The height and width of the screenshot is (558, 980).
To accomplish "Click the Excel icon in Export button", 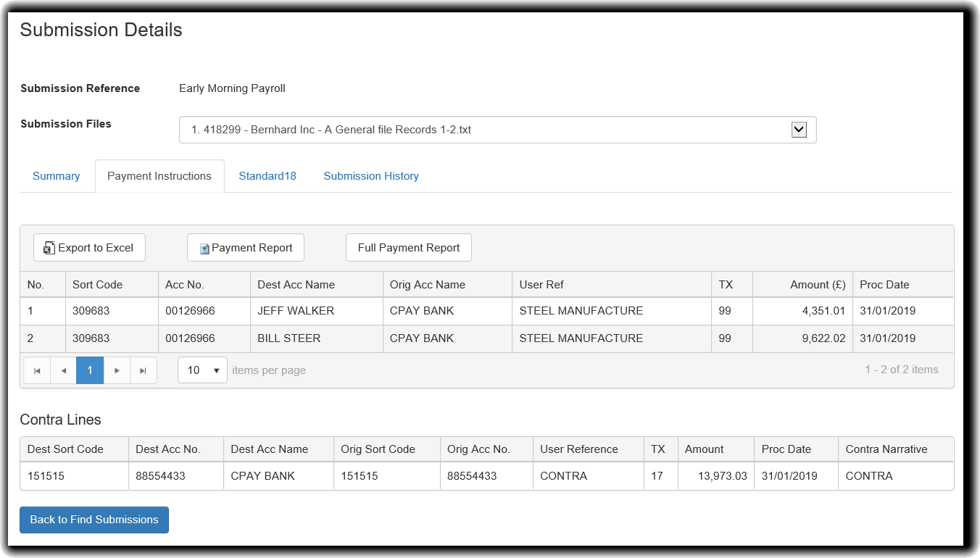I will click(x=49, y=248).
